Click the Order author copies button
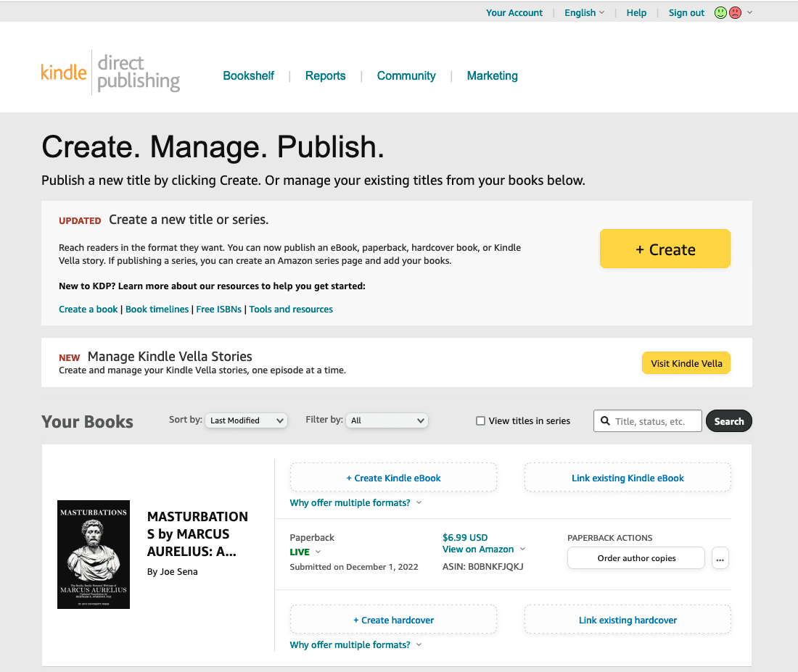This screenshot has height=672, width=798. [636, 558]
